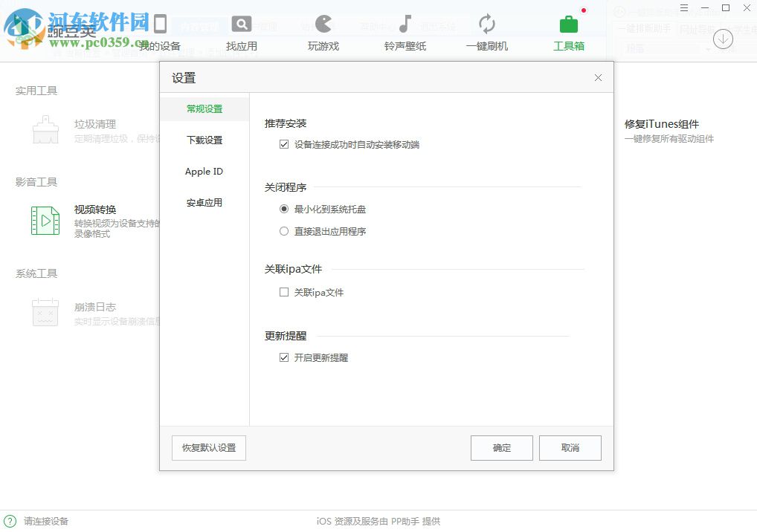The image size is (757, 532).
Task: Expand the circular download arrow control
Action: click(x=723, y=39)
